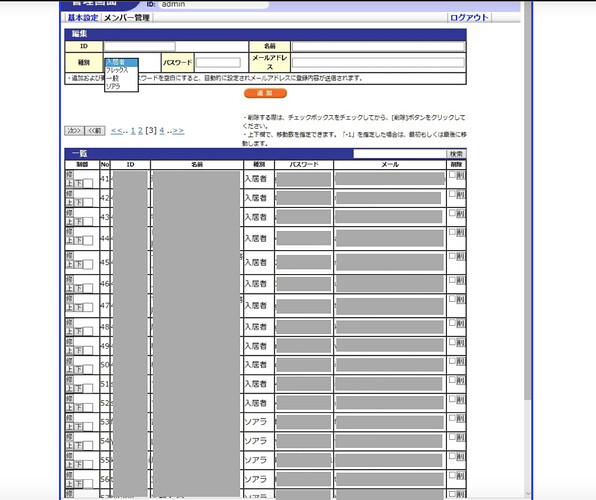Go to page 1 link
This screenshot has width=596, height=500.
pyautogui.click(x=133, y=130)
